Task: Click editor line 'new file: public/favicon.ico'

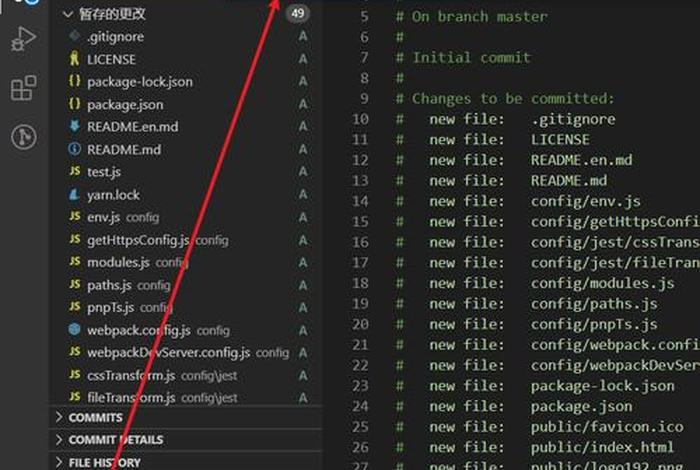Action: [539, 427]
